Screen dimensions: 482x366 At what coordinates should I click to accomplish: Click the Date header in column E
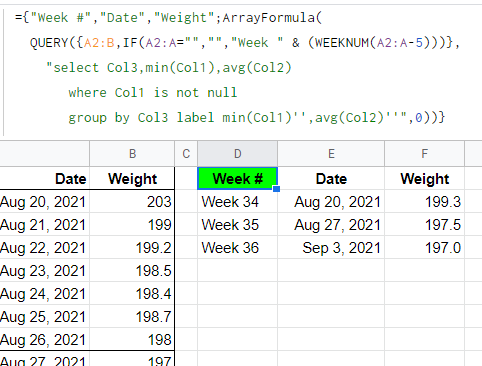[x=331, y=178]
